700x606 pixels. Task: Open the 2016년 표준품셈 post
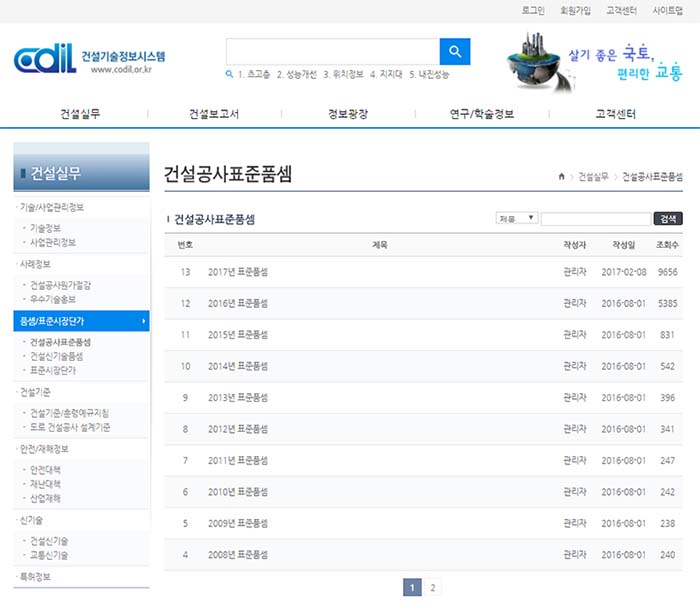tap(238, 303)
